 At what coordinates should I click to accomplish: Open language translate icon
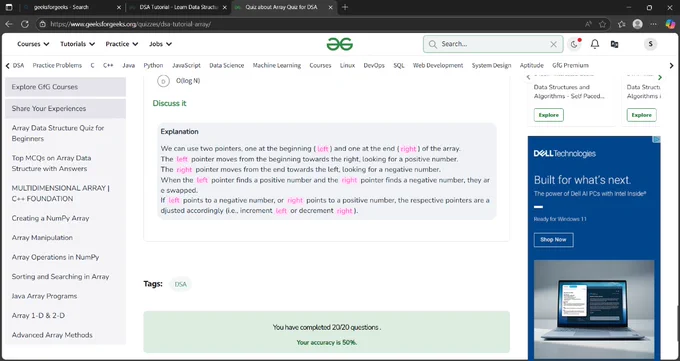(x=614, y=44)
